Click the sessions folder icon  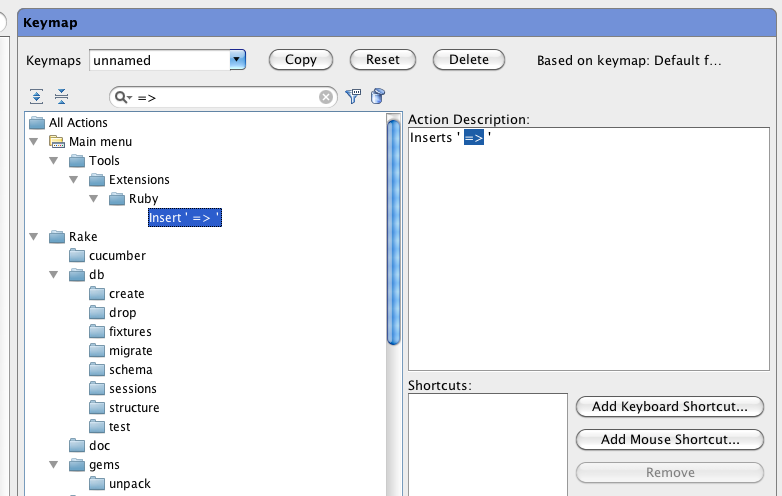pos(97,388)
